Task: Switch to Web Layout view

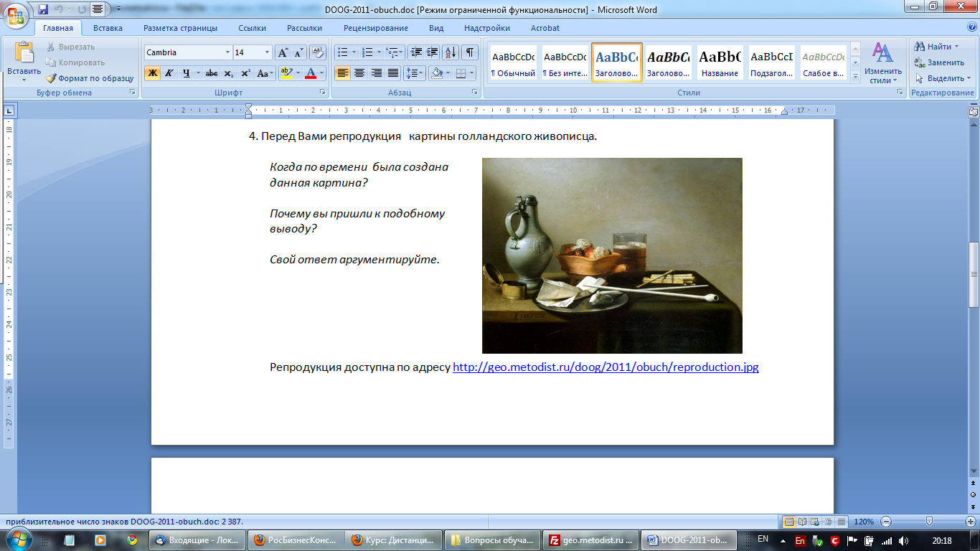Action: pos(816,522)
